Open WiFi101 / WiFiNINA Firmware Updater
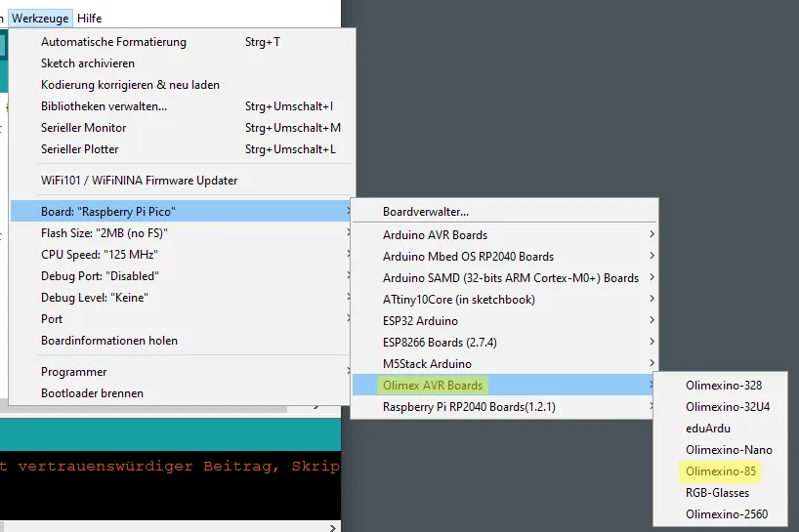 139,181
